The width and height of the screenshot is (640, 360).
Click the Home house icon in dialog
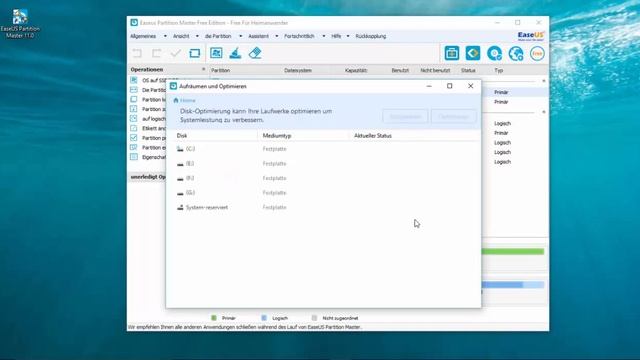[x=176, y=100]
